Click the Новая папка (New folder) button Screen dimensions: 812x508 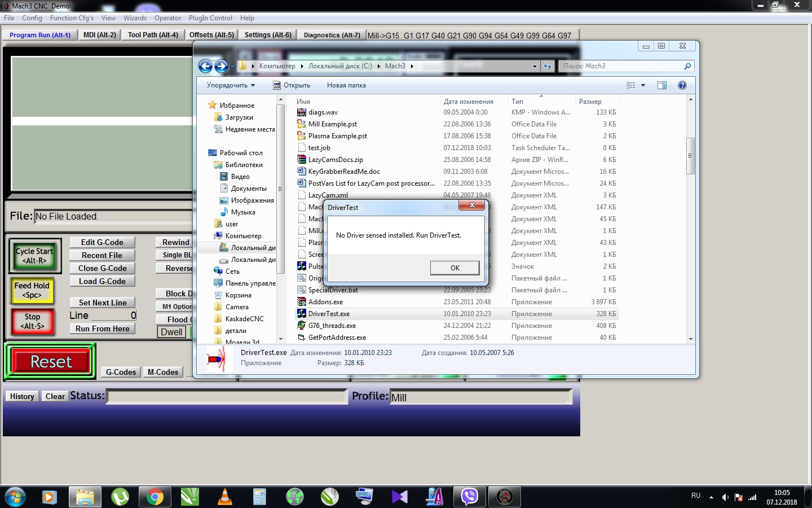coord(346,85)
